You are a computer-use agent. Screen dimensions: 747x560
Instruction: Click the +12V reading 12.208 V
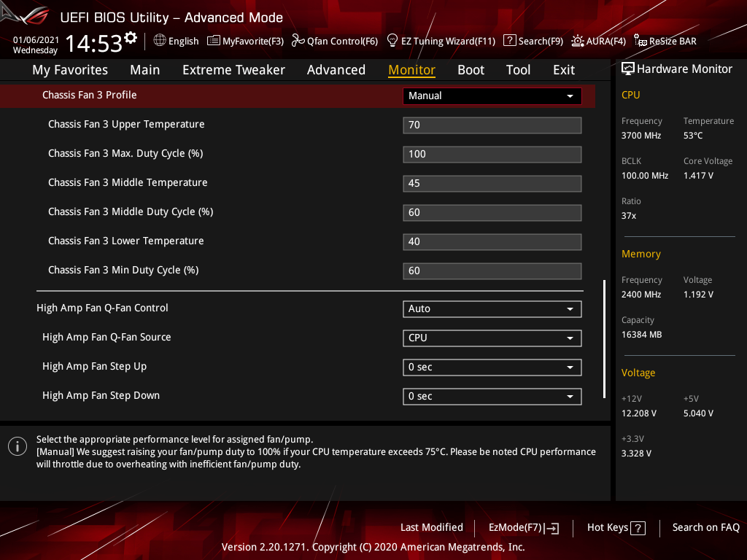tap(638, 413)
